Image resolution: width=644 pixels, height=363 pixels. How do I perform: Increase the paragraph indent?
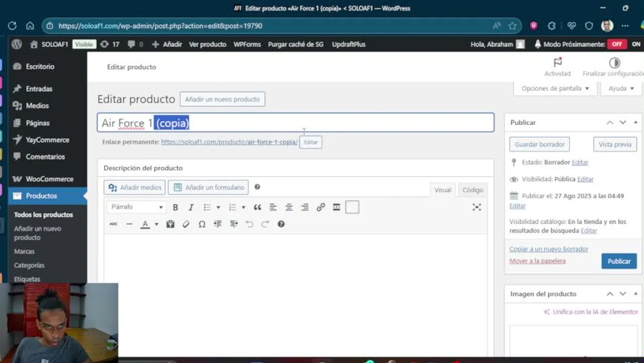pyautogui.click(x=234, y=224)
